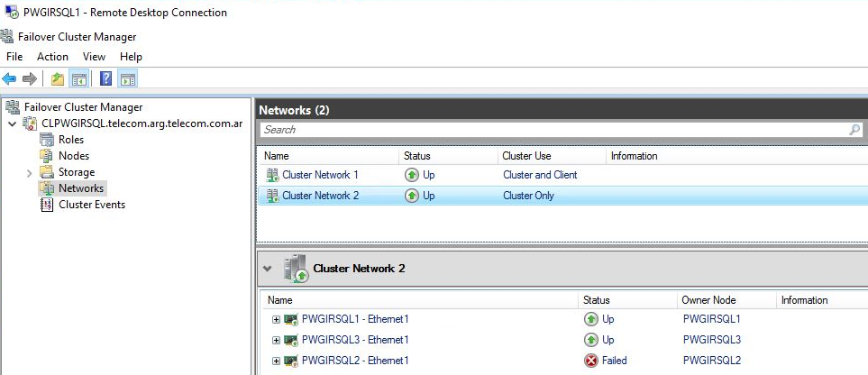
Task: Click the Cluster Events icon in the tree
Action: click(x=47, y=205)
